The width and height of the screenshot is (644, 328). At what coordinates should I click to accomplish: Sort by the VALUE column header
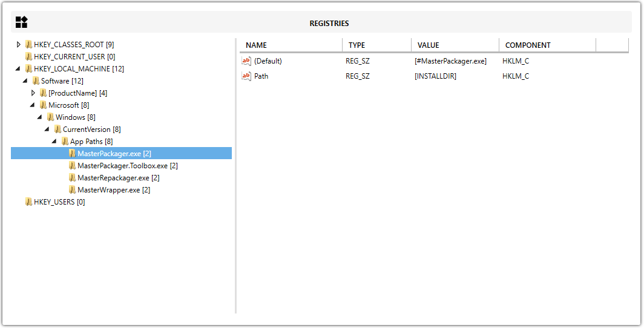coord(455,45)
